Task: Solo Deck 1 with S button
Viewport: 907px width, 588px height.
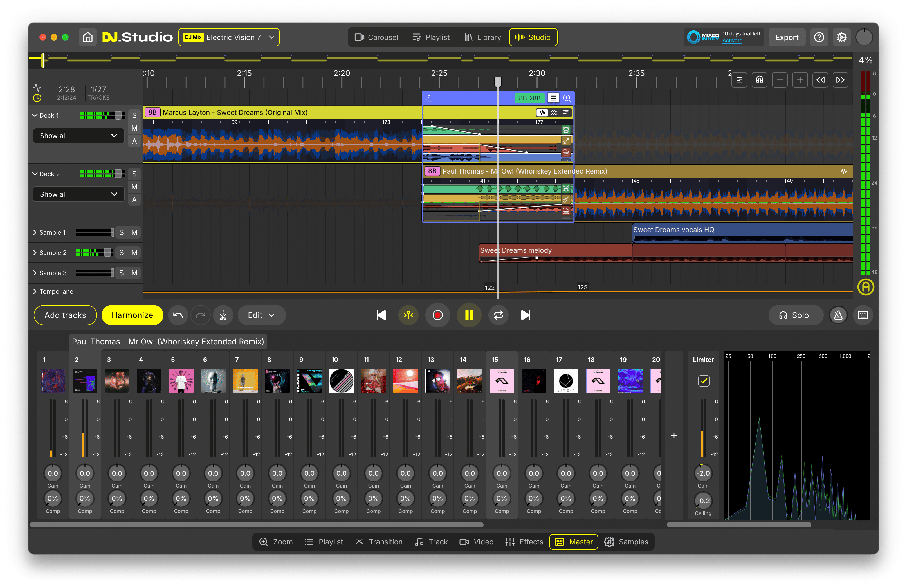Action: click(134, 115)
